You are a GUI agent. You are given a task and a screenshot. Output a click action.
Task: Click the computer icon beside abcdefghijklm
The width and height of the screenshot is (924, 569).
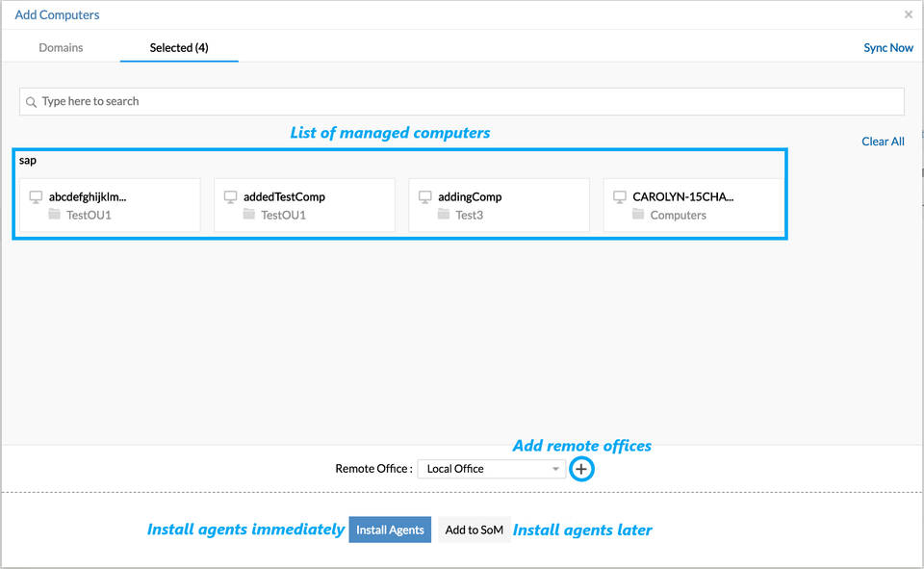(37, 196)
